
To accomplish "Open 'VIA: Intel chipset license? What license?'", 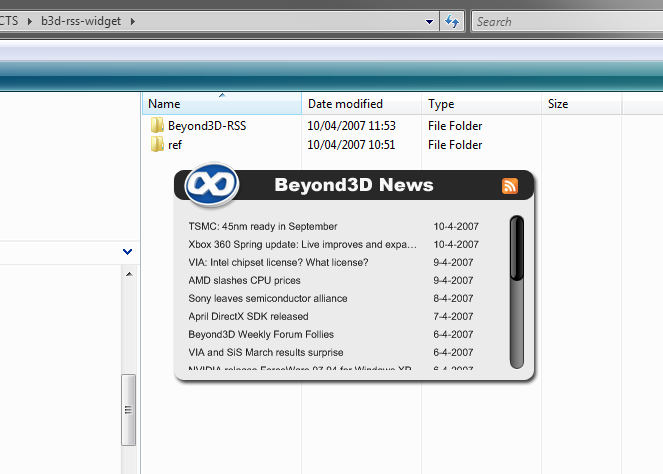I will click(x=278, y=262).
